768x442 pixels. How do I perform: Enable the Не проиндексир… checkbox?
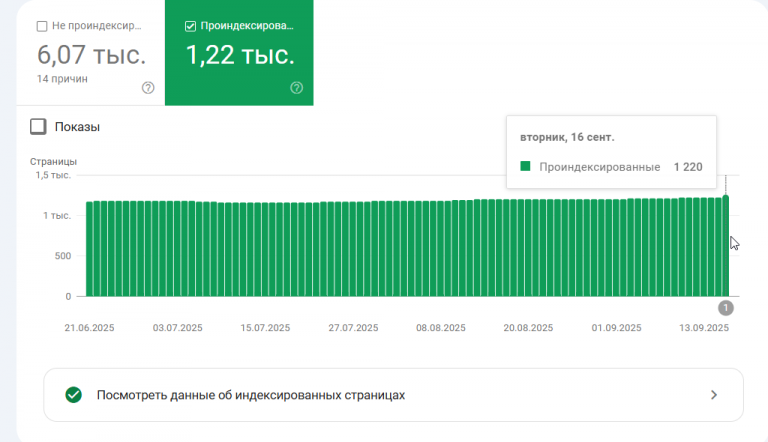pyautogui.click(x=42, y=26)
